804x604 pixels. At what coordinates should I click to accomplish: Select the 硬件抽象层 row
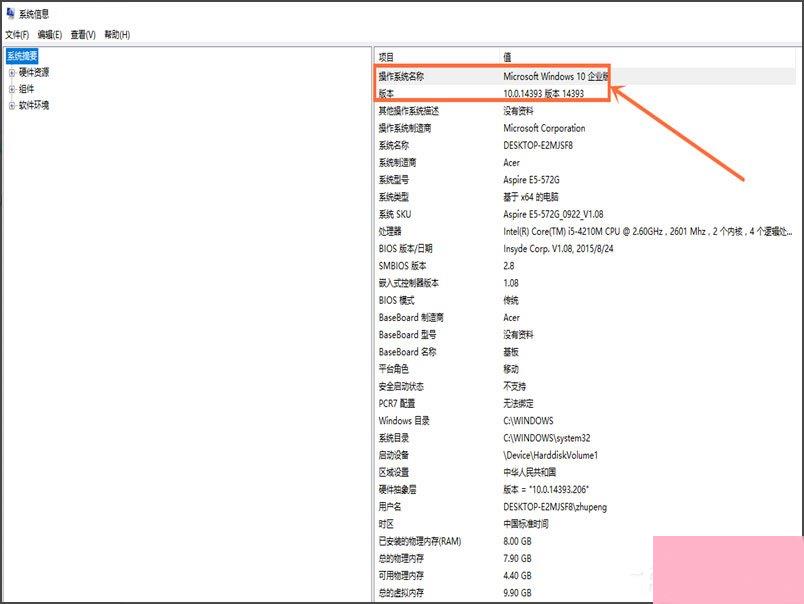pos(585,490)
